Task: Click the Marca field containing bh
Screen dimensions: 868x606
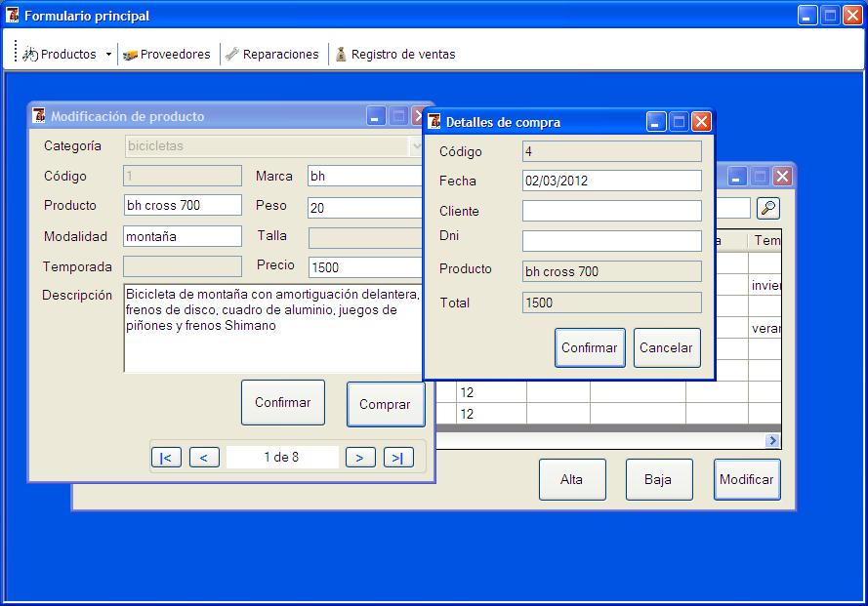Action: [365, 176]
